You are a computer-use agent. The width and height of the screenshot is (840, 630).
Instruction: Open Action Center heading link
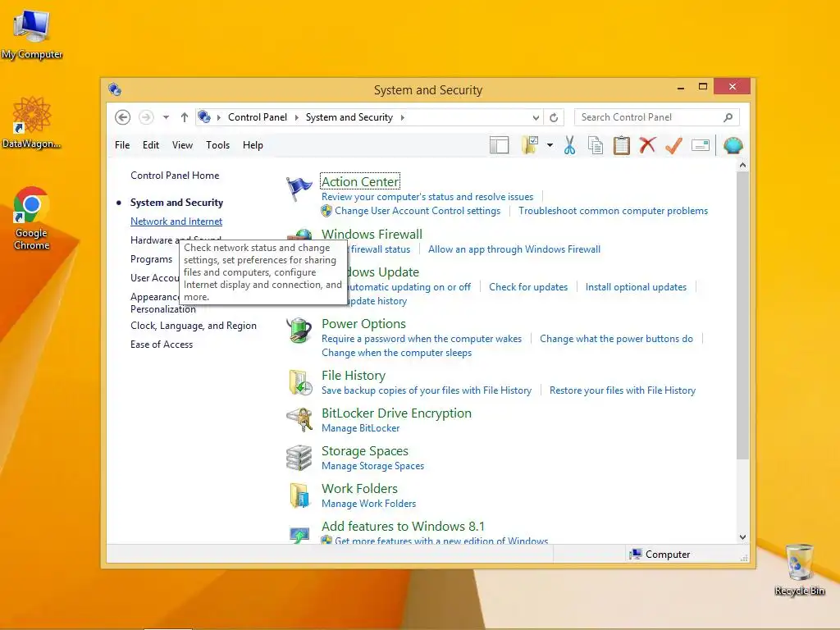pos(360,181)
